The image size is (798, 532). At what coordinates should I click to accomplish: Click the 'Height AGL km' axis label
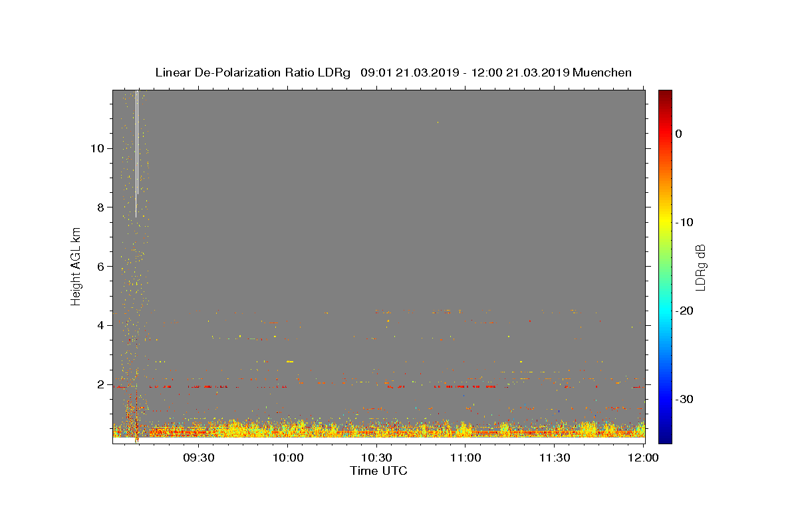pos(76,265)
